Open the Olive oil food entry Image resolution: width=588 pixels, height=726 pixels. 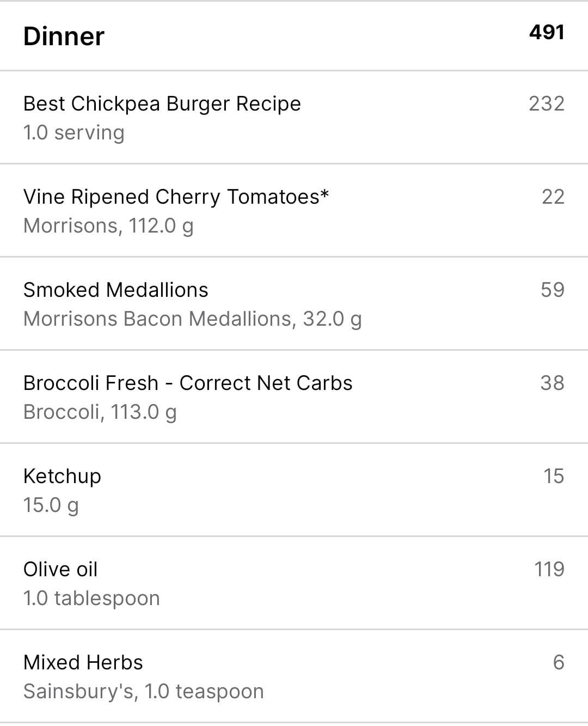point(294,583)
